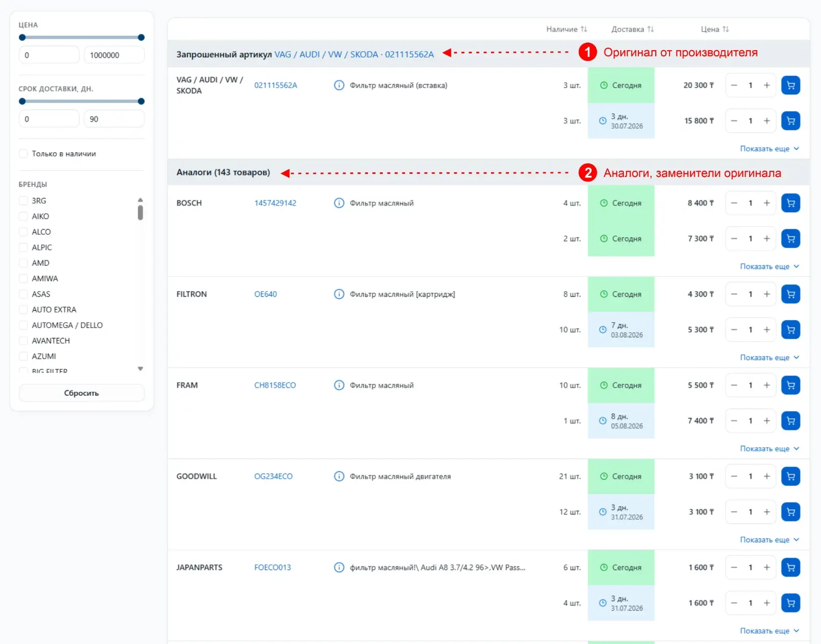Check the AMD brand filter
821x644 pixels.
click(23, 263)
